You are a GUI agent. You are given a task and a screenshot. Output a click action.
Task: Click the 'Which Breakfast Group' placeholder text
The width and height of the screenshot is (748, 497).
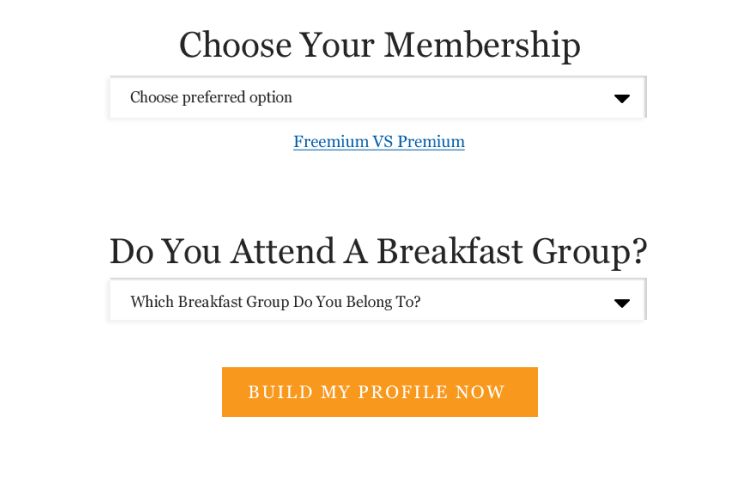click(x=275, y=302)
